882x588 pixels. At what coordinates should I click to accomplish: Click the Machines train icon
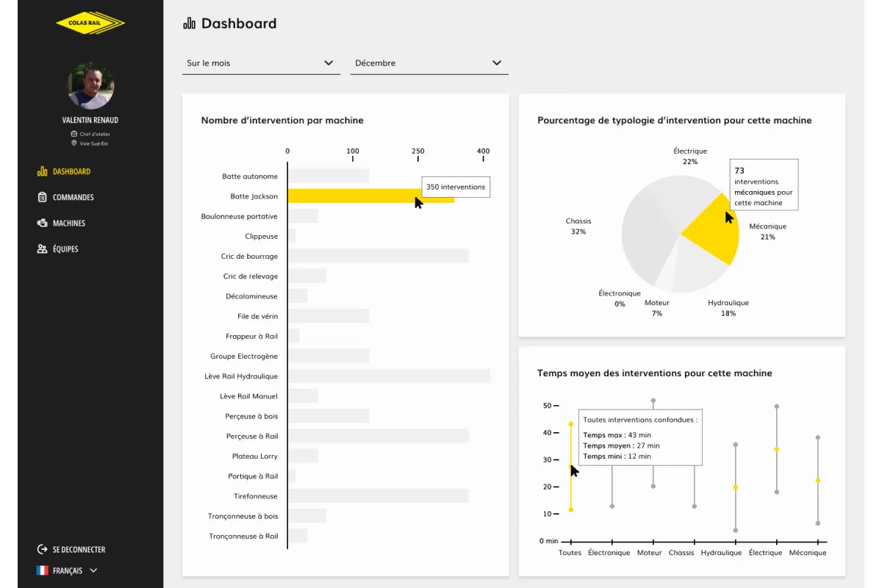(42, 223)
